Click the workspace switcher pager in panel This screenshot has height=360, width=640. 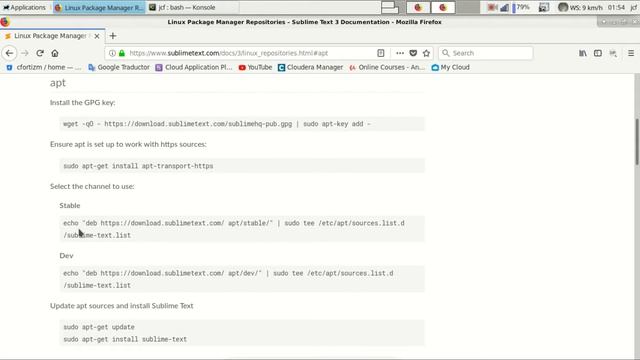(x=390, y=7)
